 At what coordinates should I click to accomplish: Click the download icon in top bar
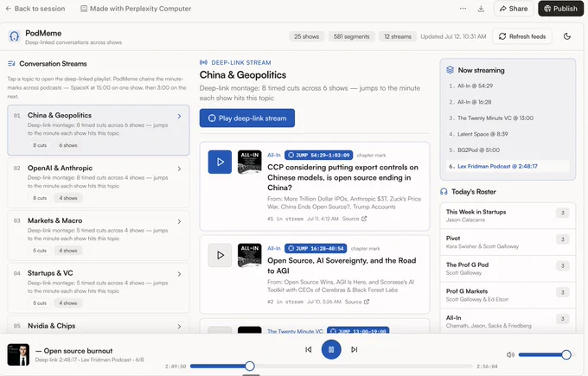tap(481, 9)
